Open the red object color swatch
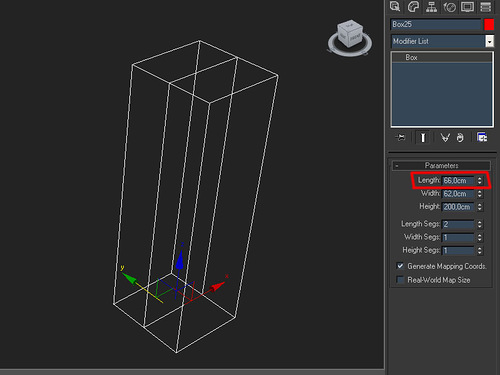 (x=489, y=25)
